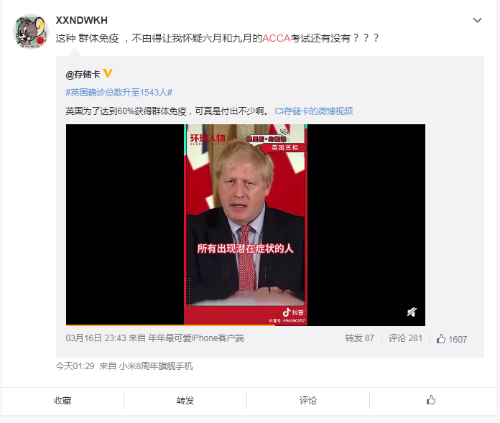This screenshot has width=500, height=423.
Task: Click the Douyin logo watermark in video
Action: (x=293, y=312)
